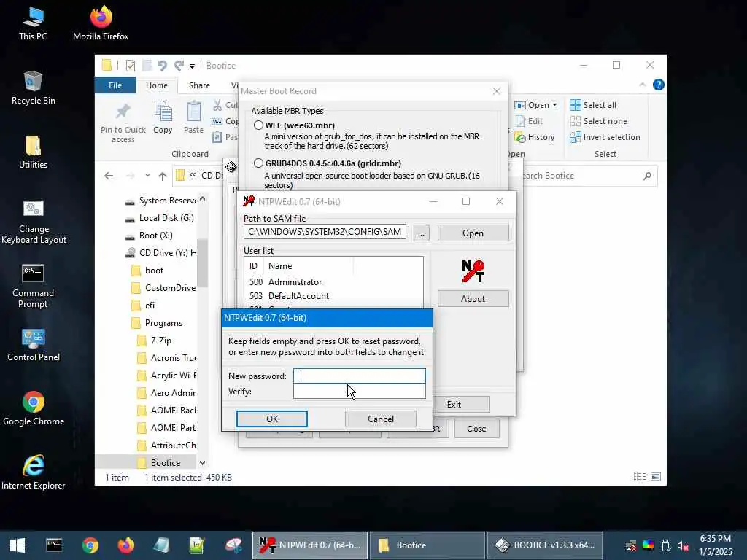
Task: Click Select all in Explorer ribbon
Action: tap(593, 105)
